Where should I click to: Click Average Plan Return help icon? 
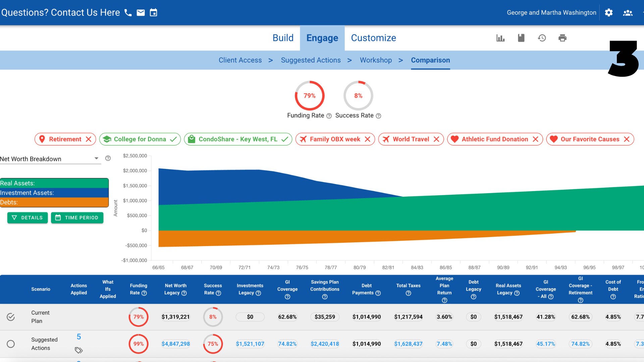444,300
